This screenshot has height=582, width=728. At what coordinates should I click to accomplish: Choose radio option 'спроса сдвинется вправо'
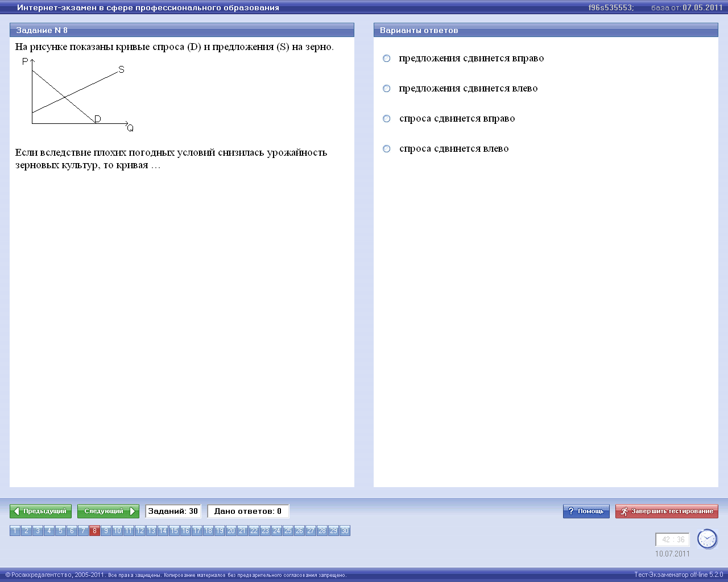point(387,119)
